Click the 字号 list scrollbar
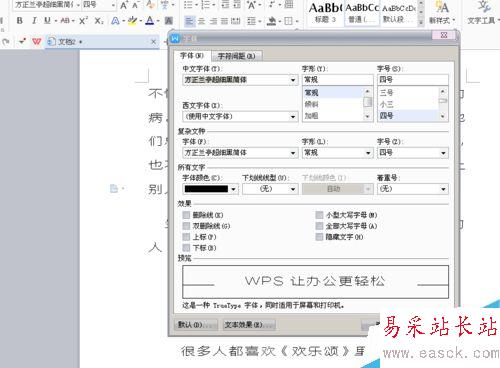The height and width of the screenshot is (368, 500). pyautogui.click(x=443, y=104)
